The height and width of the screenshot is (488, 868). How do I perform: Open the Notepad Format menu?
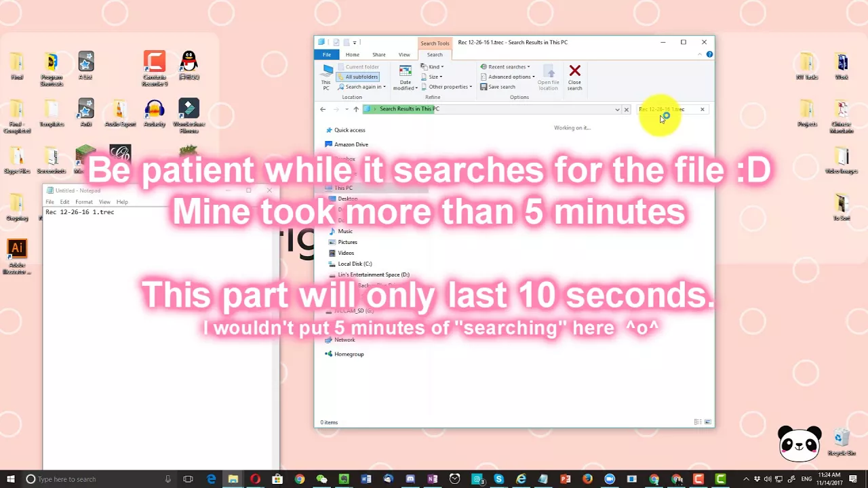click(84, 202)
